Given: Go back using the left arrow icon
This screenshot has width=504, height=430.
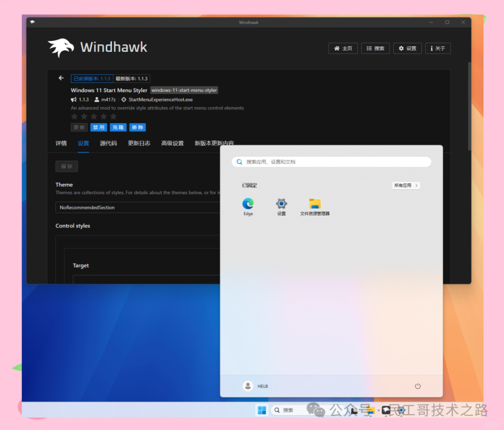Looking at the screenshot, I should tap(61, 78).
